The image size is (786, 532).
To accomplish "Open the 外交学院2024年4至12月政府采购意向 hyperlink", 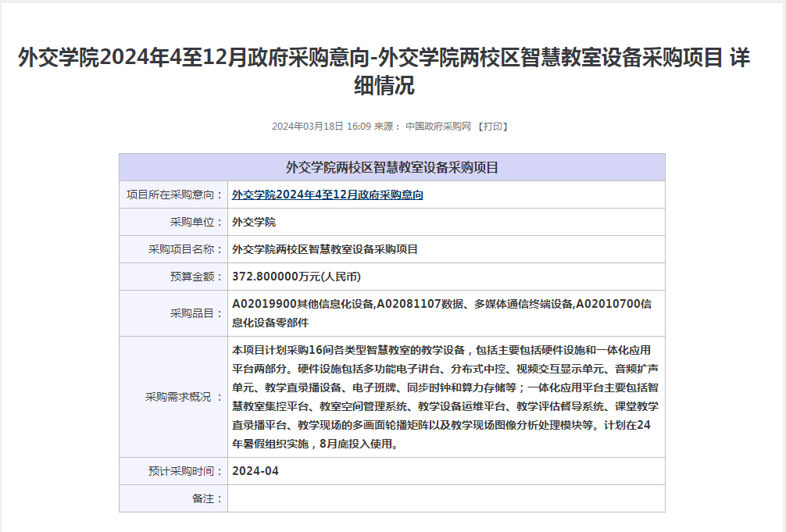I will 327,195.
